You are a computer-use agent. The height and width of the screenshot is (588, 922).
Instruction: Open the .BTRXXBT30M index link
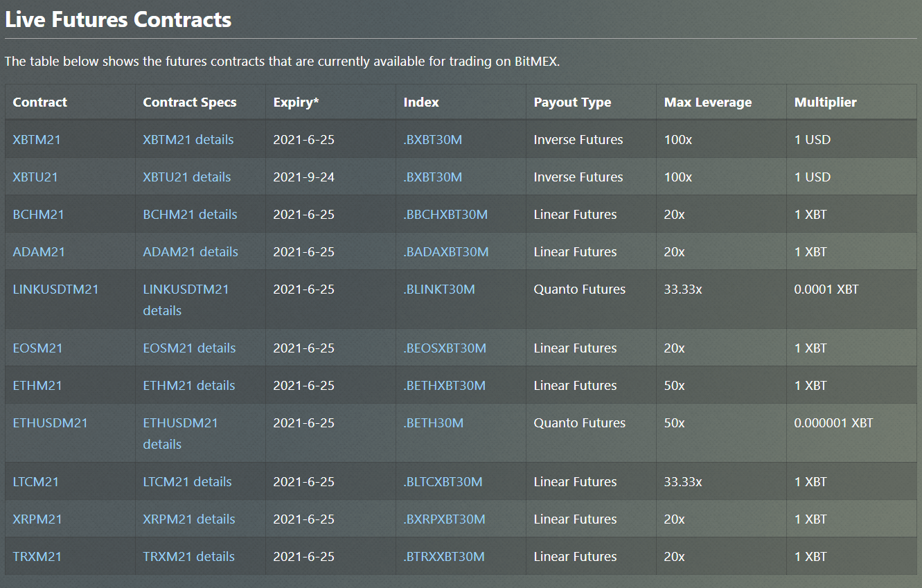pos(444,557)
